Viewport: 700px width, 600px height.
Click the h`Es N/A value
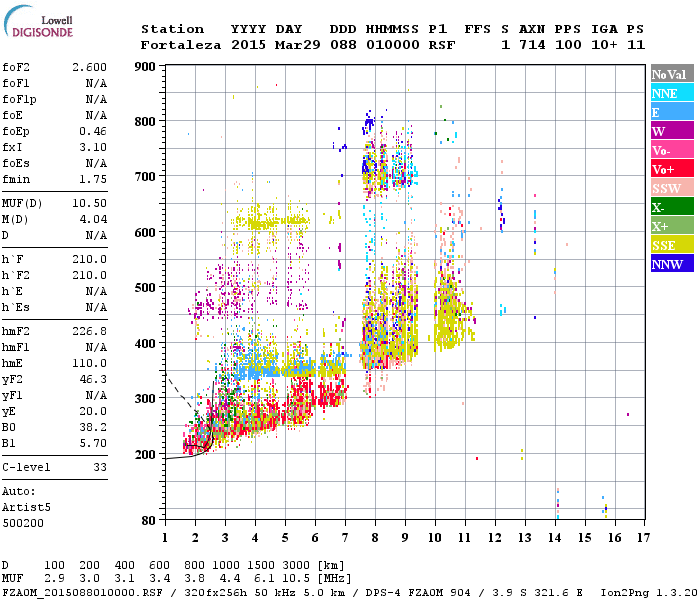[x=96, y=308]
